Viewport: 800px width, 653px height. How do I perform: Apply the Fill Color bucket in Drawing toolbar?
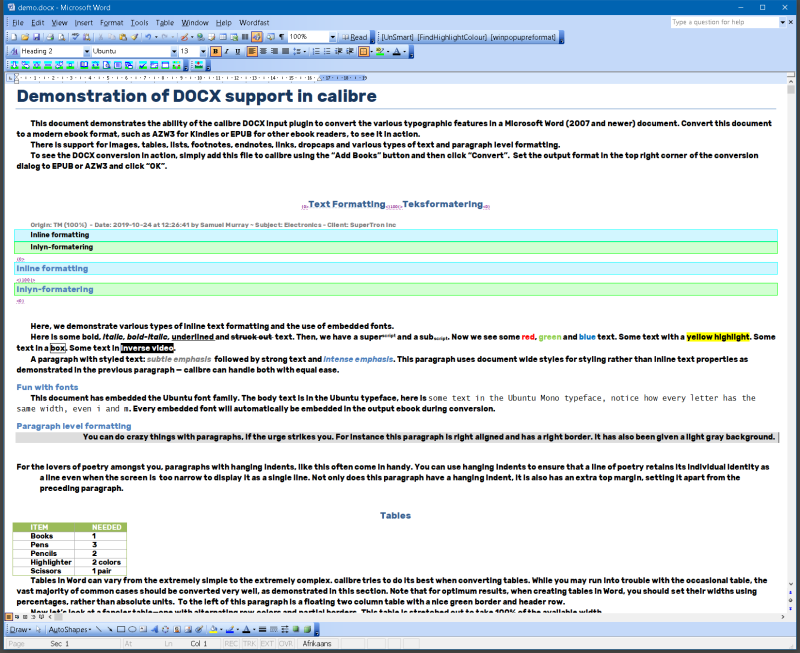tap(213, 630)
